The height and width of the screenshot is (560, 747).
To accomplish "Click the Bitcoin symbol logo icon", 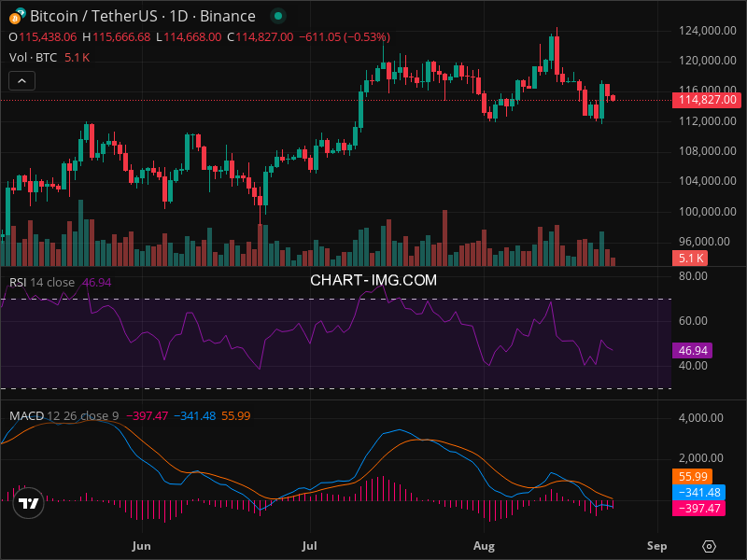I will pos(16,16).
